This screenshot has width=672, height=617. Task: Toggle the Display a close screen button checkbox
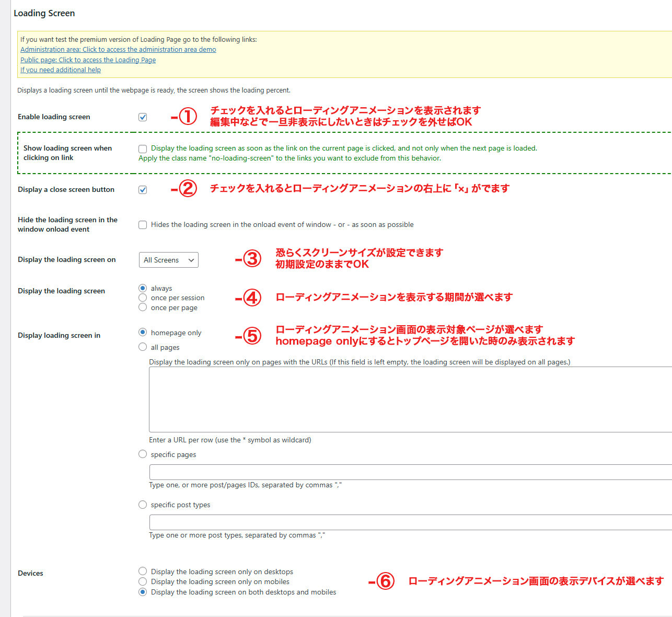point(143,190)
